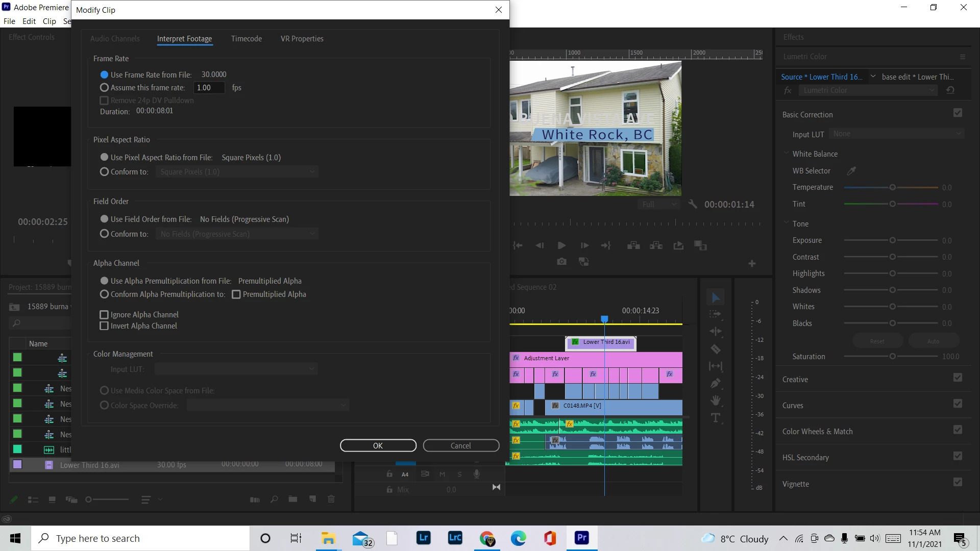Click the WB Selector eyedropper icon

click(851, 171)
